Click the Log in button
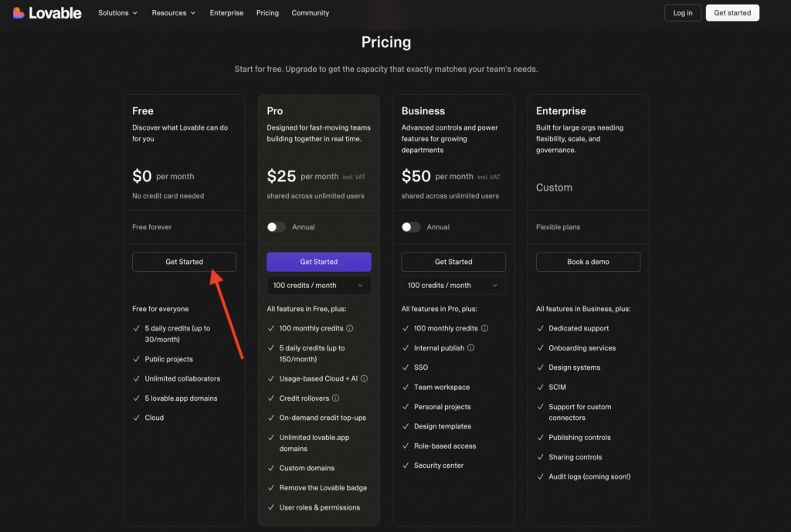 683,13
